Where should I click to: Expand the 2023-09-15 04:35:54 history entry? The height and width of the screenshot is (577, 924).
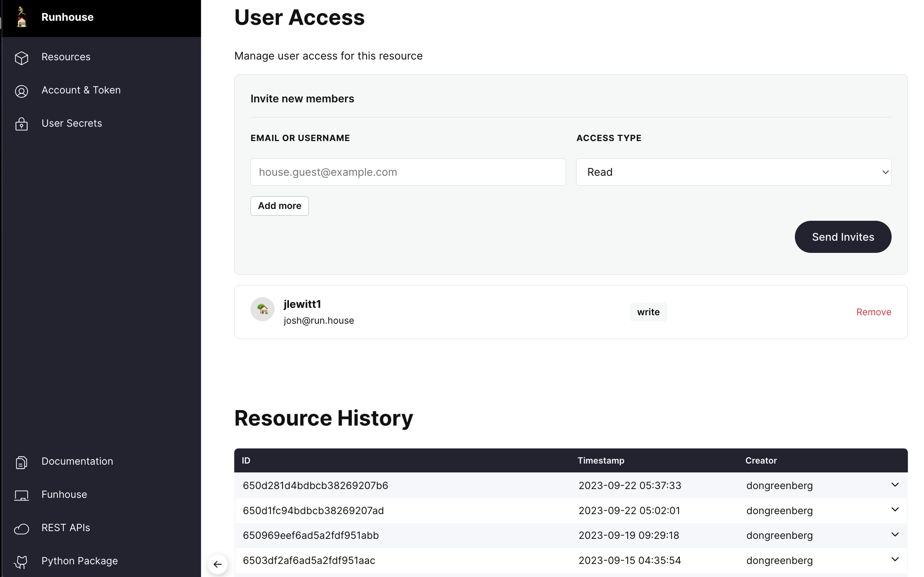click(x=895, y=559)
